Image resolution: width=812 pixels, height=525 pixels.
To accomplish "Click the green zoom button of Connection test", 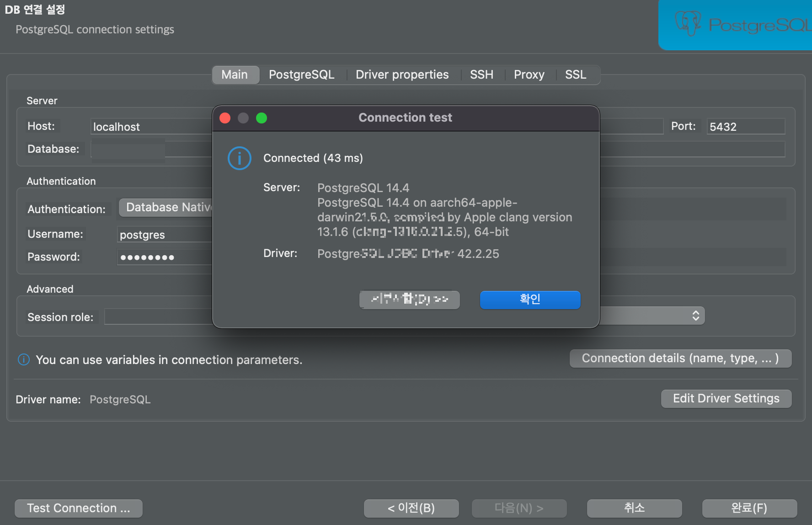I will (x=262, y=118).
